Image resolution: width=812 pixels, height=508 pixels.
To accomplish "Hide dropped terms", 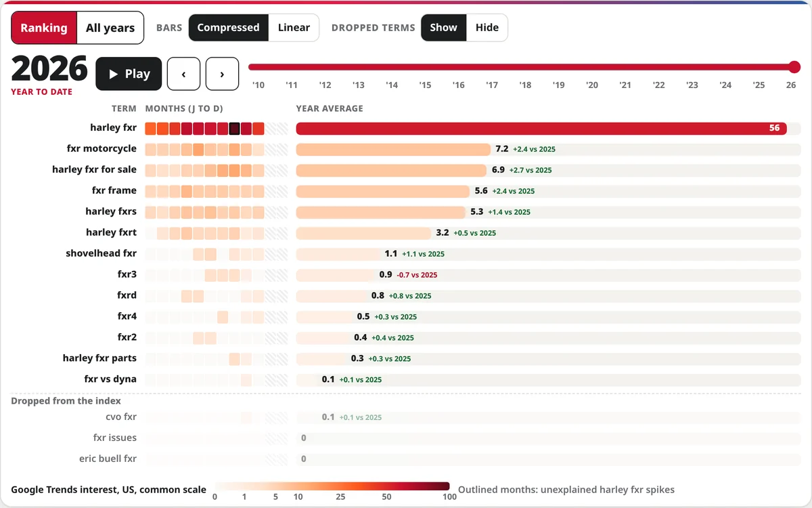I will (487, 28).
